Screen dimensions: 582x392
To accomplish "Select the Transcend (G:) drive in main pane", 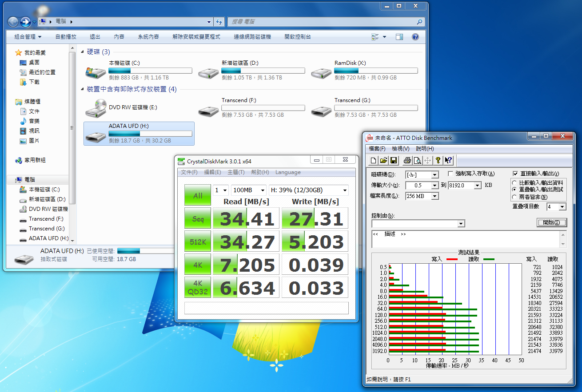I will pos(364,107).
